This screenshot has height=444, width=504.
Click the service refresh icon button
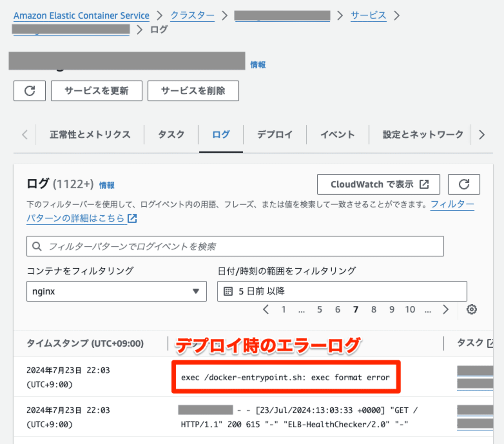pyautogui.click(x=29, y=91)
